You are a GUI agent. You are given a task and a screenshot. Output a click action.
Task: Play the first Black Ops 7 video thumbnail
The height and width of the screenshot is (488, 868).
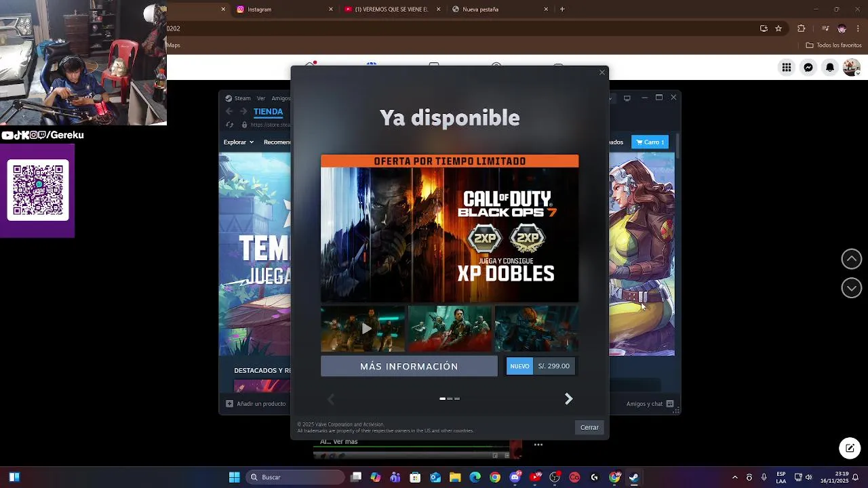tap(363, 329)
